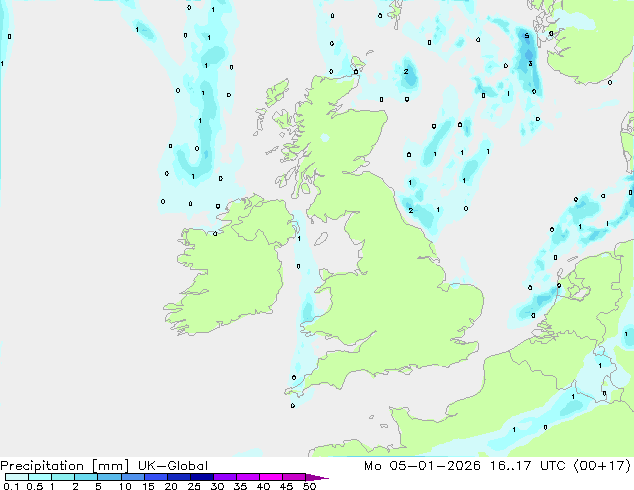Click the 0.1–0.5 mm palest legend swatch
634x490 pixels.
(17, 477)
